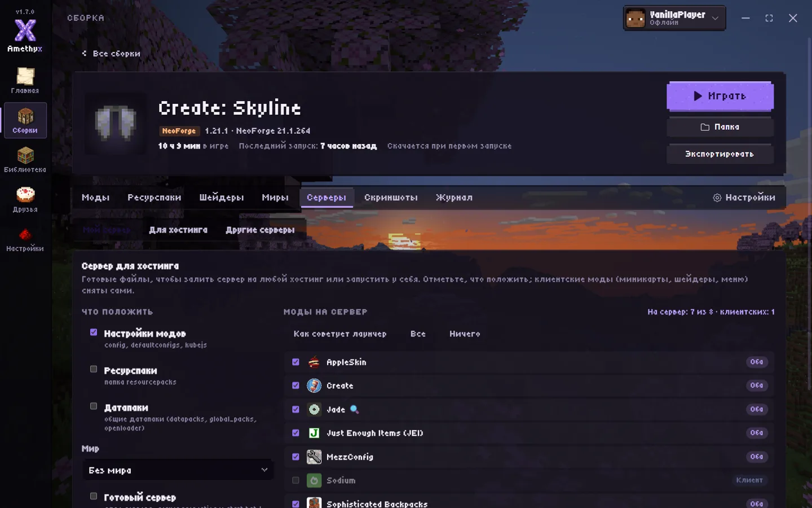
Task: Tick the Готовый сервер checkbox
Action: point(94,496)
